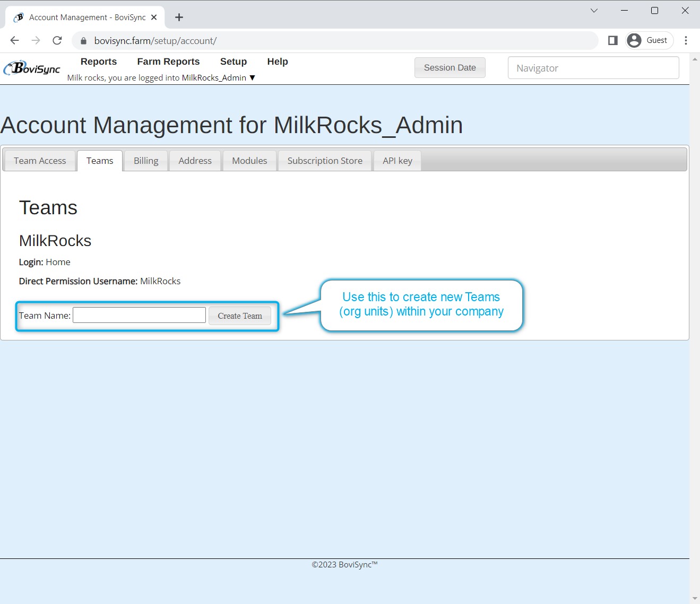This screenshot has height=604, width=700.
Task: Focus the Navigator search field
Action: pos(593,68)
